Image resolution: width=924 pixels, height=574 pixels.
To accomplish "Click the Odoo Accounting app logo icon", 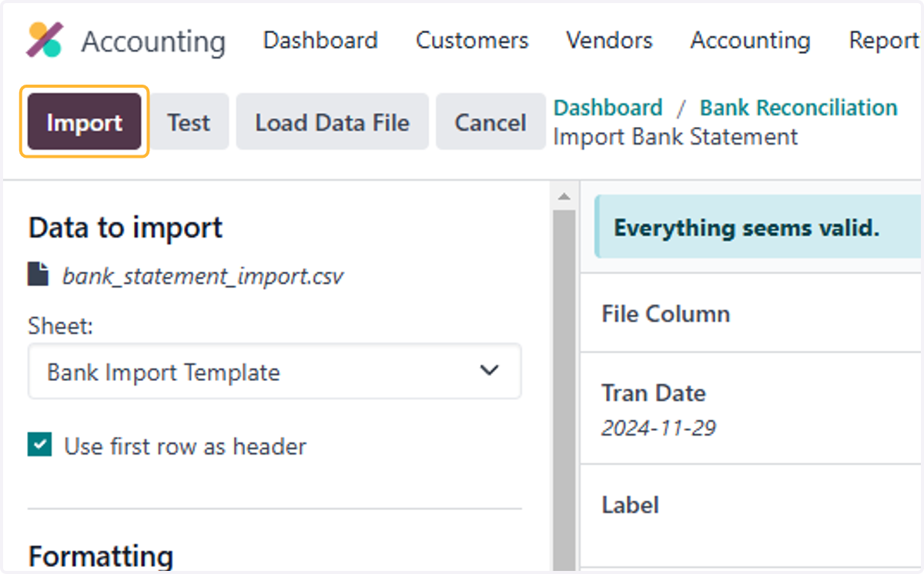I will coord(45,40).
